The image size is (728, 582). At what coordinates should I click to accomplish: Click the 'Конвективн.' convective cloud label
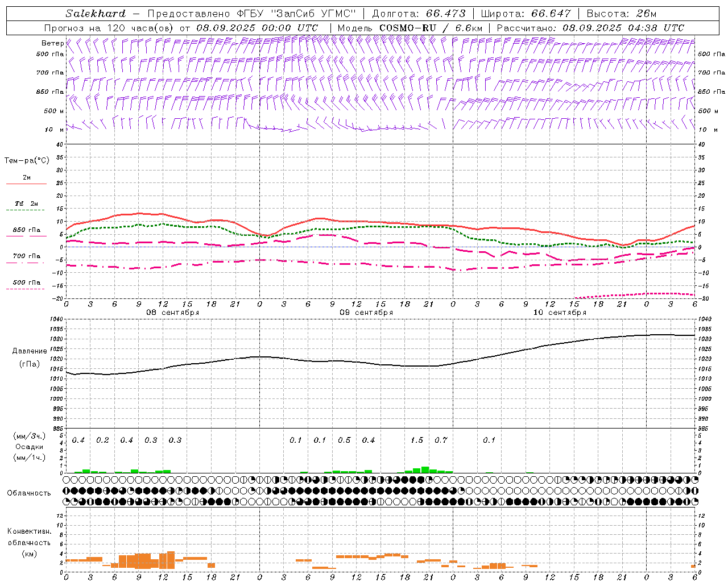click(x=30, y=531)
